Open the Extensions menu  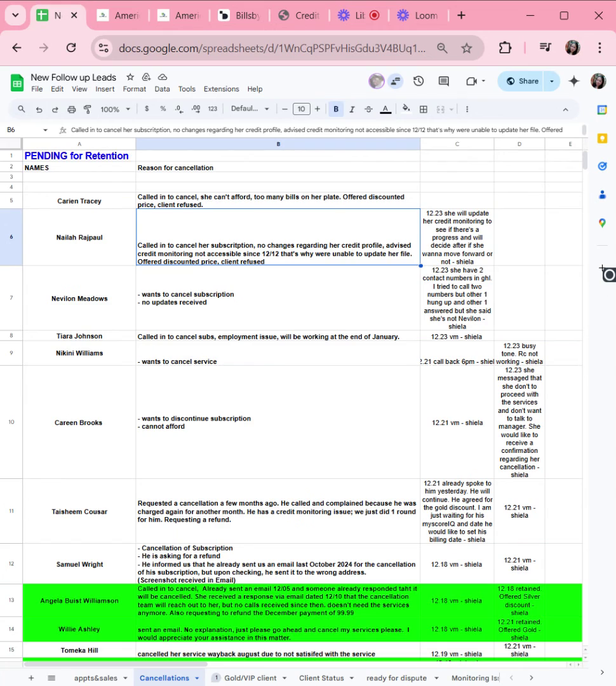222,89
